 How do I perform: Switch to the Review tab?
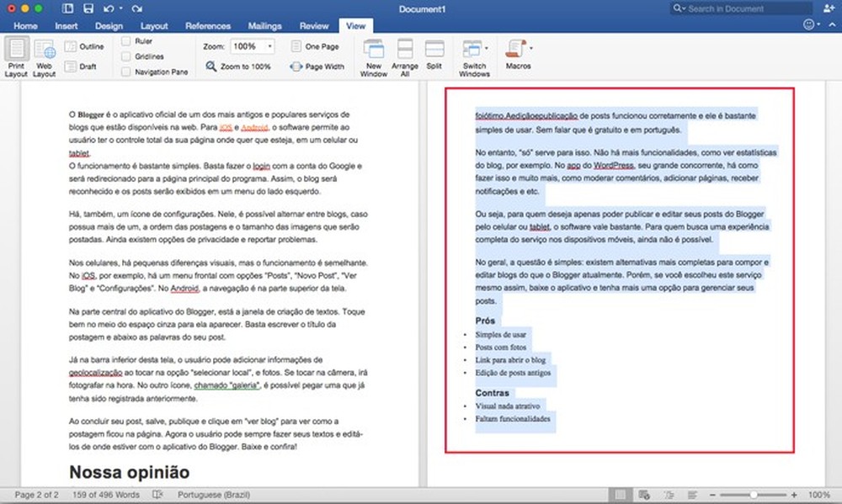(314, 26)
